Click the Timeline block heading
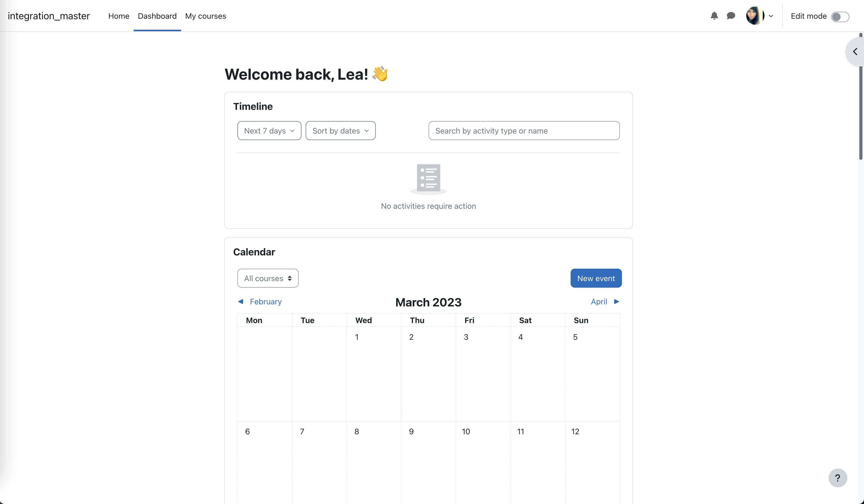The image size is (864, 504). (x=253, y=106)
